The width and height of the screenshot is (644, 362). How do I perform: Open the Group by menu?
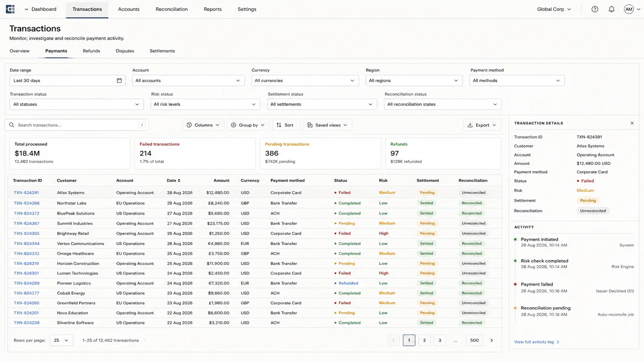tap(248, 125)
